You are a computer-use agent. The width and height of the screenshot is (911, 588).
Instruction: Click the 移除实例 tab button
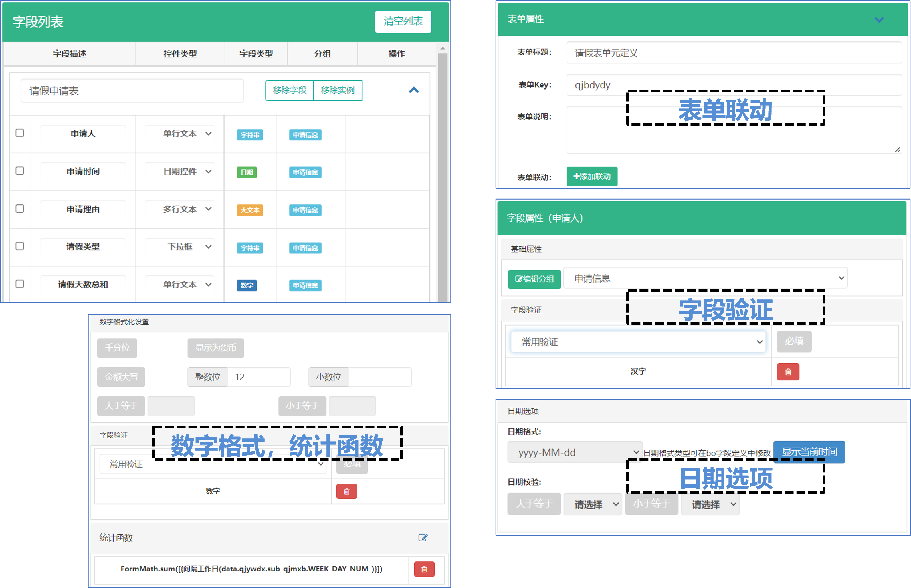click(337, 90)
